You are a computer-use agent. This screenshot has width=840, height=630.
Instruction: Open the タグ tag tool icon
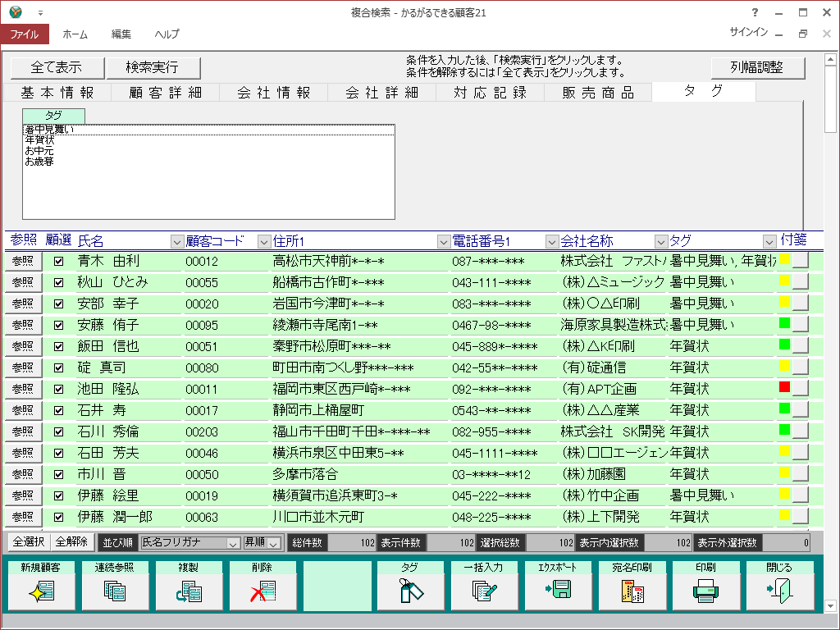coord(410,591)
